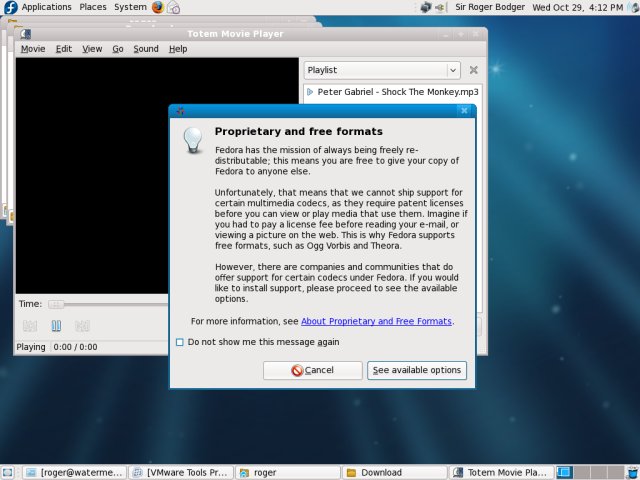The width and height of the screenshot is (640, 480).
Task: Open the Applications menu in top panel
Action: [x=47, y=7]
